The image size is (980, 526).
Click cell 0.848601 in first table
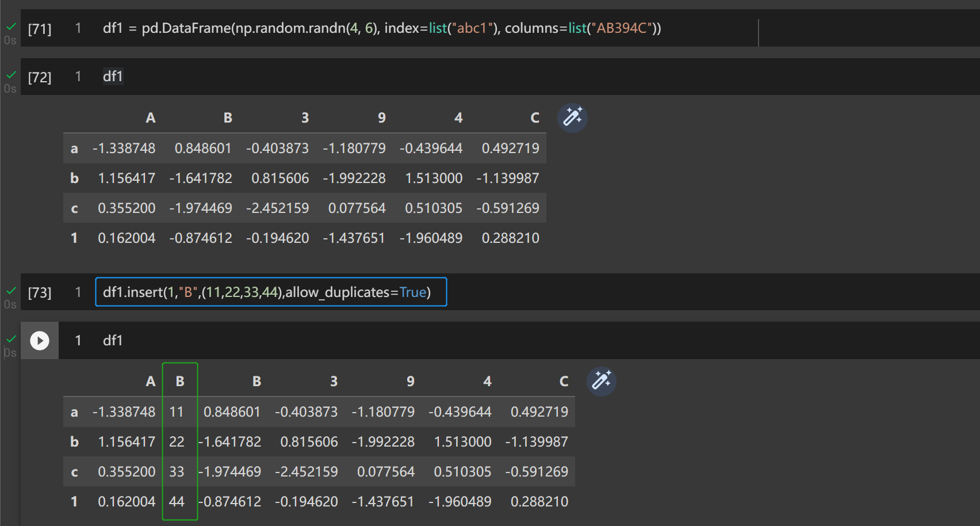[x=203, y=148]
